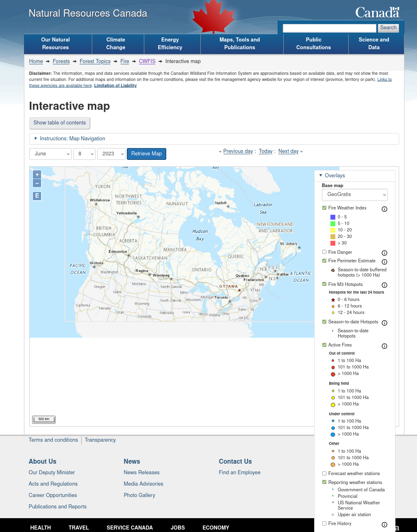Viewport: 417px width, 532px height.
Task: Open Public Consultations menu
Action: [x=316, y=44]
